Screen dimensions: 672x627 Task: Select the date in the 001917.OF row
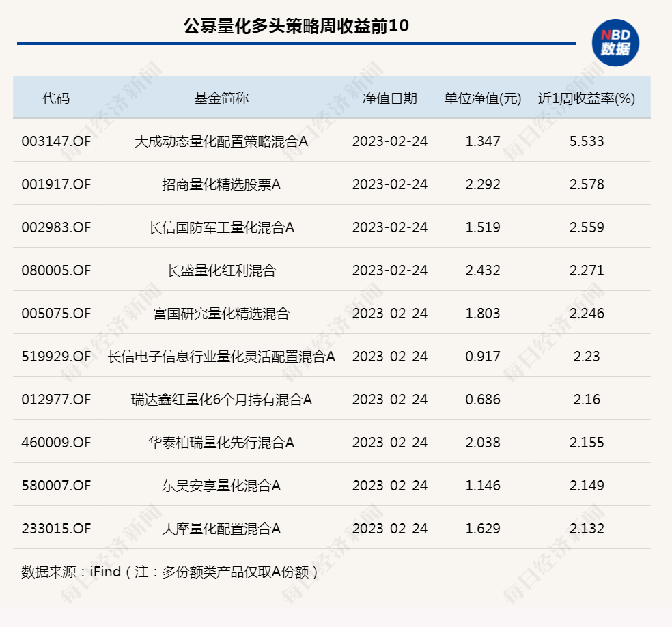tap(390, 184)
